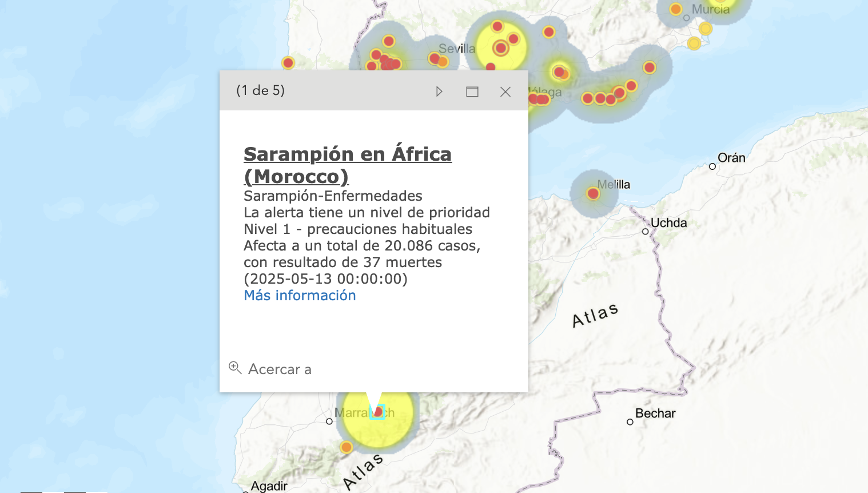The image size is (868, 493).
Task: Select the red alert marker at Melilla
Action: [593, 194]
